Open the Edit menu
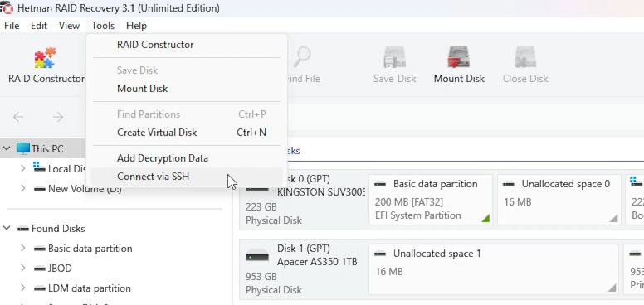 click(39, 26)
